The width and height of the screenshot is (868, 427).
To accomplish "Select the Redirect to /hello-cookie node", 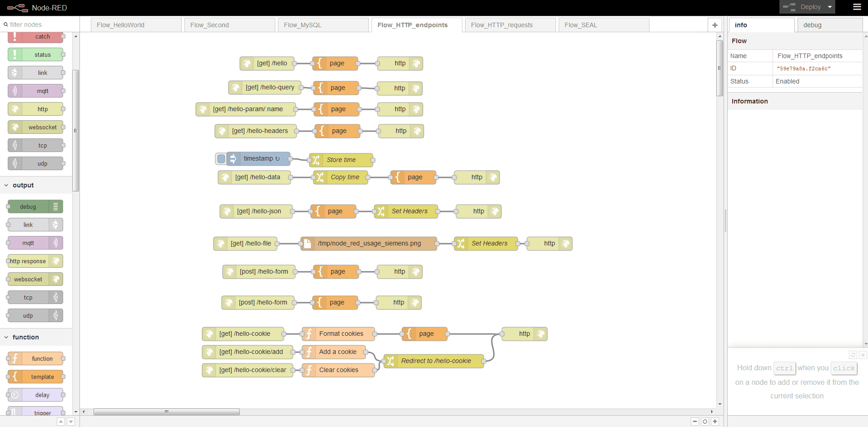I will pos(435,361).
